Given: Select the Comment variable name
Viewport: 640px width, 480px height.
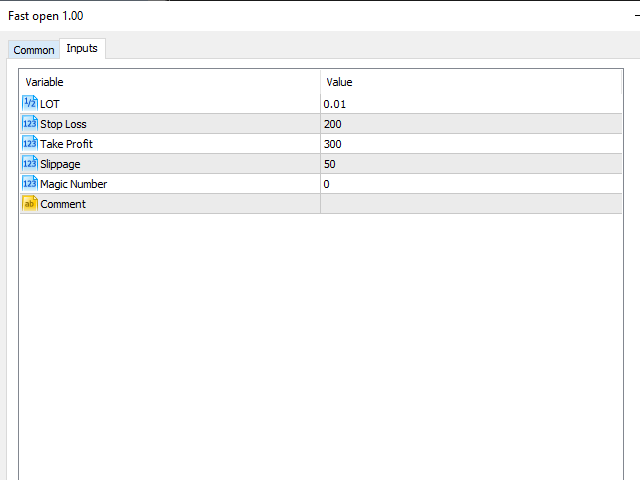Looking at the screenshot, I should point(63,204).
